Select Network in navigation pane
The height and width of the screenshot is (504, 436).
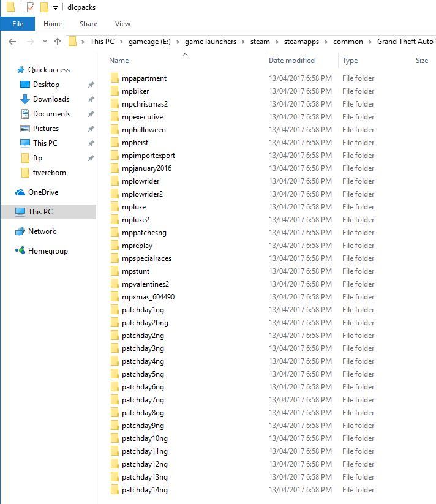point(42,231)
